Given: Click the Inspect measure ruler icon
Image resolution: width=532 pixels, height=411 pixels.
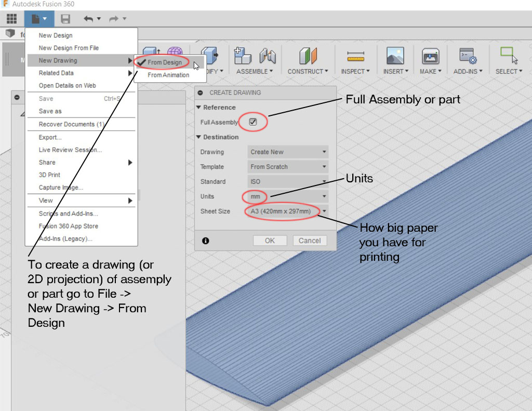Looking at the screenshot, I should pos(355,56).
